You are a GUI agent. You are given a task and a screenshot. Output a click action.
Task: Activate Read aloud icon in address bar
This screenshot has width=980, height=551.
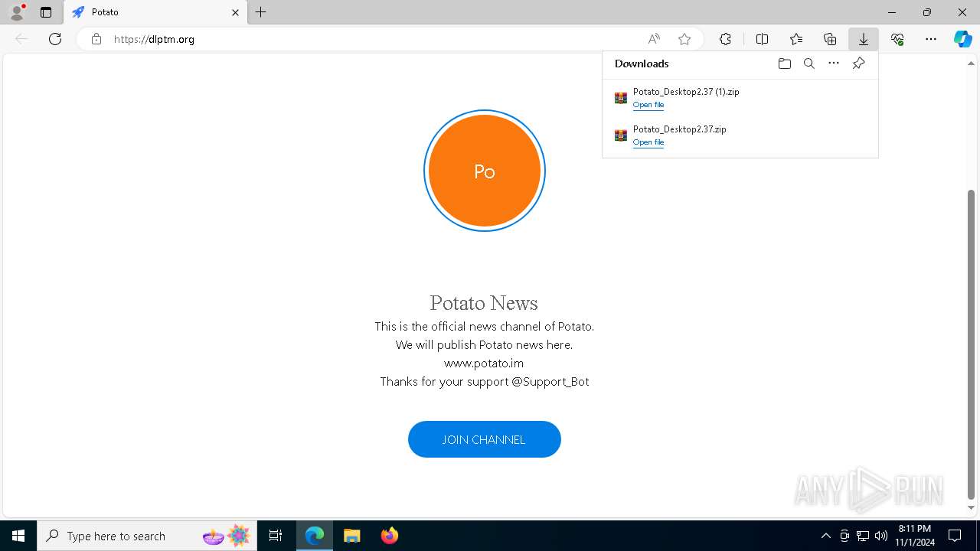[x=654, y=39]
